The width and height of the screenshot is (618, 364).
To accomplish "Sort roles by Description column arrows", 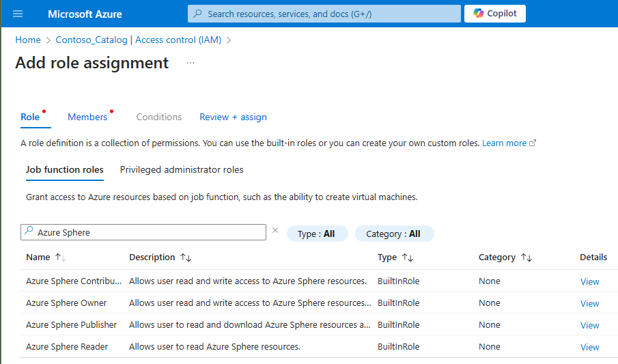I will click(186, 257).
